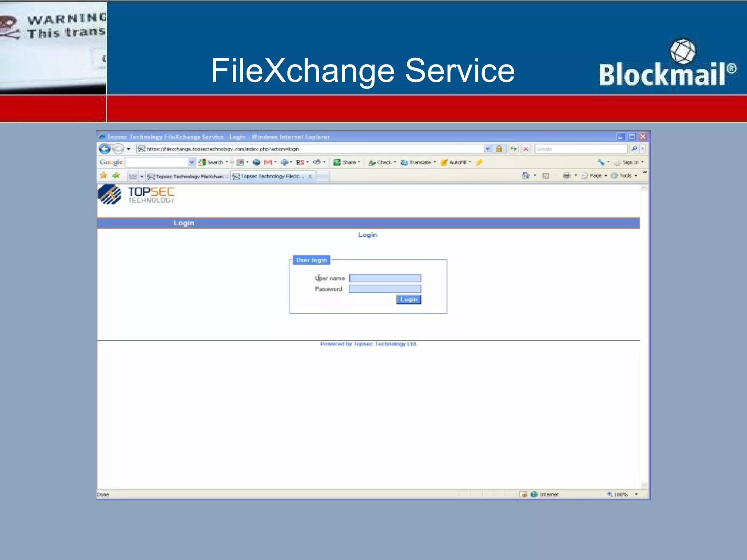The width and height of the screenshot is (747, 560).
Task: Open the Share menu in the Google toolbar
Action: (x=347, y=162)
